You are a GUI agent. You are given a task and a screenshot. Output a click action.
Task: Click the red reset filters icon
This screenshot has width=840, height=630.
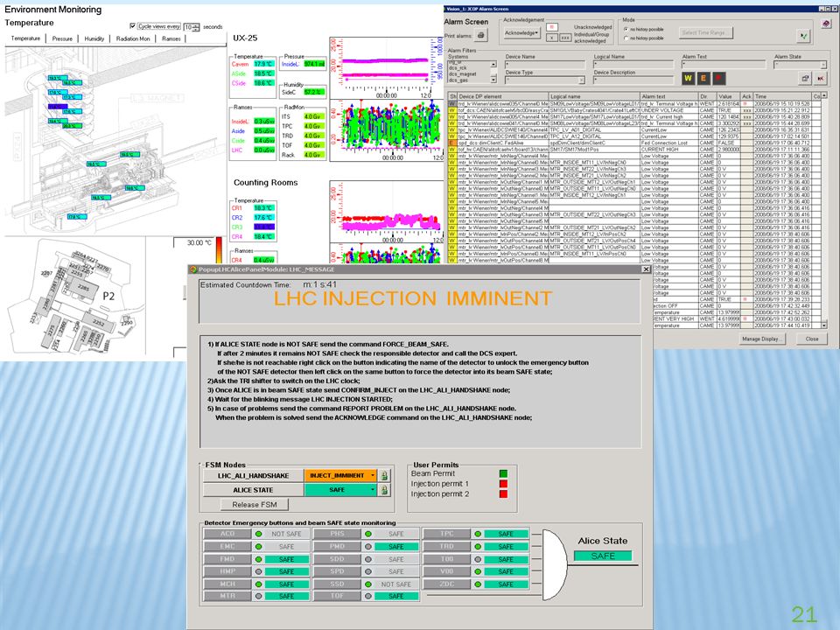pos(820,78)
